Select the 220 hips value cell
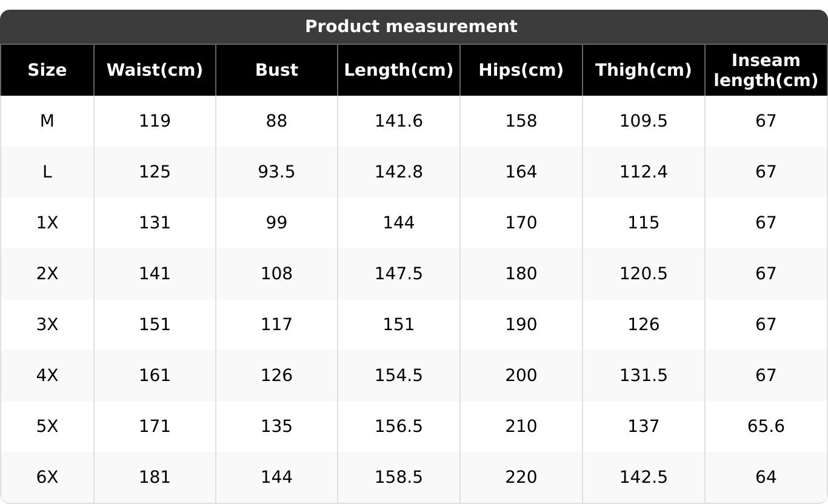The height and width of the screenshot is (504, 828). click(x=521, y=477)
